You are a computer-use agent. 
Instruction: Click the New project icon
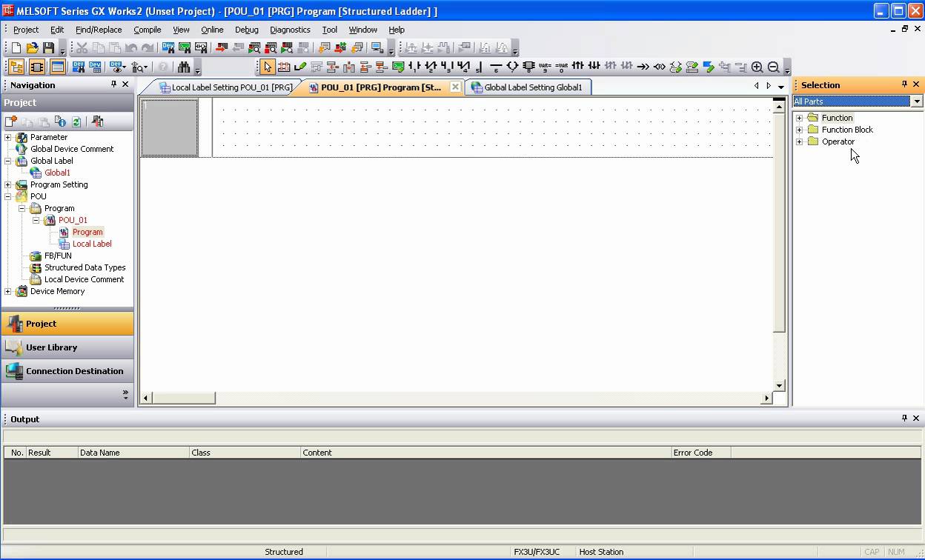pyautogui.click(x=16, y=48)
